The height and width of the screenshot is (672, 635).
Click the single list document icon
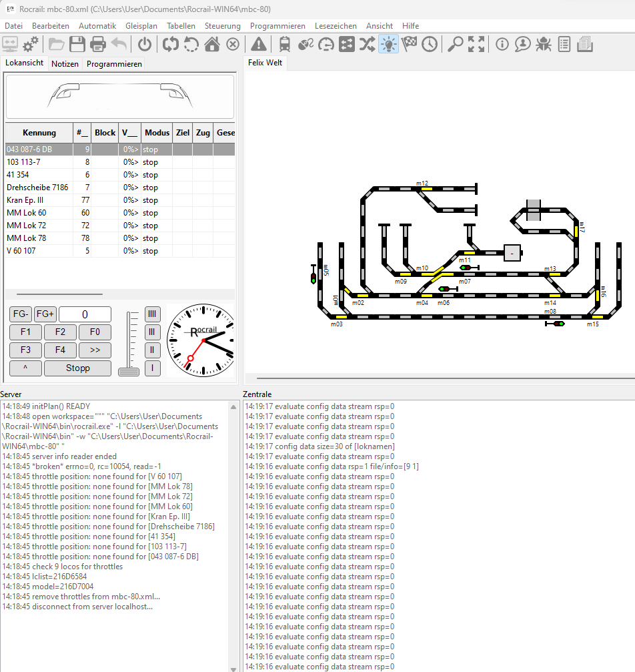click(x=564, y=44)
